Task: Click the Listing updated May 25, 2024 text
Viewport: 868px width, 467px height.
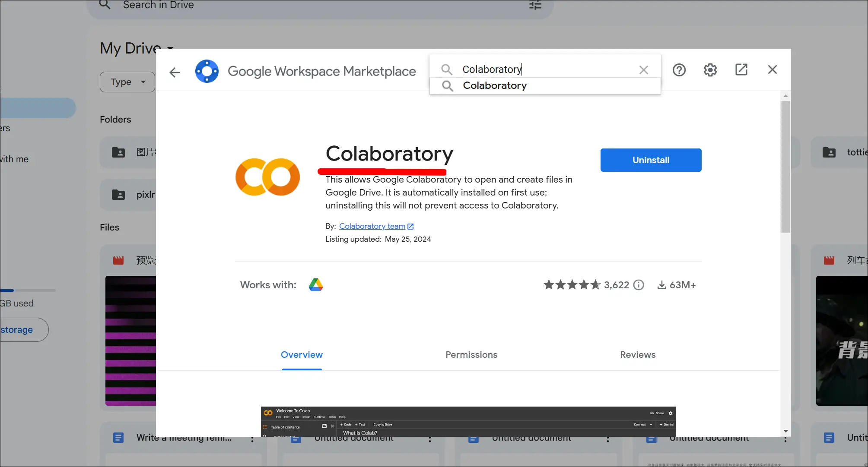Action: 378,239
